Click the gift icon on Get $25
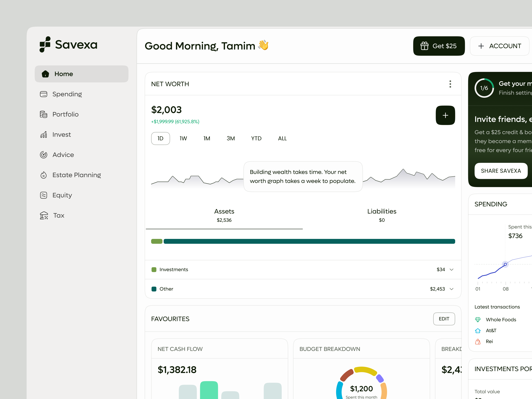This screenshot has width=532, height=399. coord(424,46)
